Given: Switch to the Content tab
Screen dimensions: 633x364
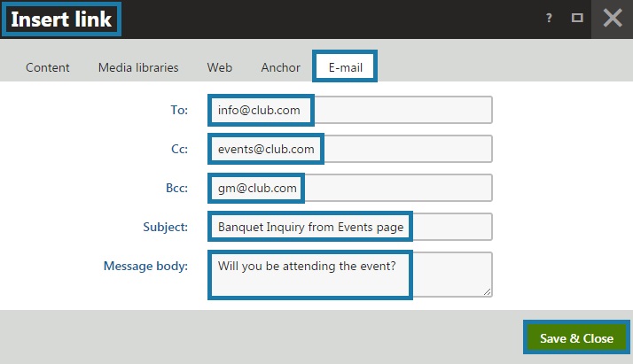Looking at the screenshot, I should coord(48,67).
